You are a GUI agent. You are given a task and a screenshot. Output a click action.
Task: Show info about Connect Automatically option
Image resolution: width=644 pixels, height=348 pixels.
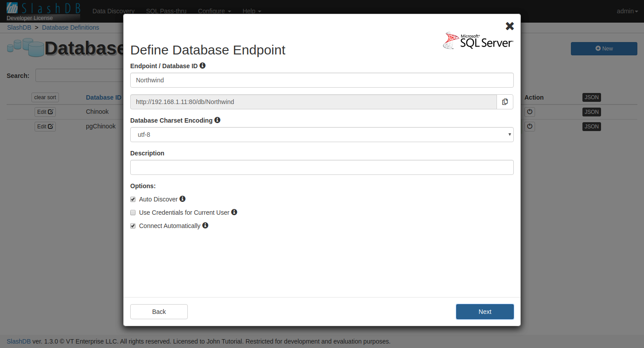[205, 225]
